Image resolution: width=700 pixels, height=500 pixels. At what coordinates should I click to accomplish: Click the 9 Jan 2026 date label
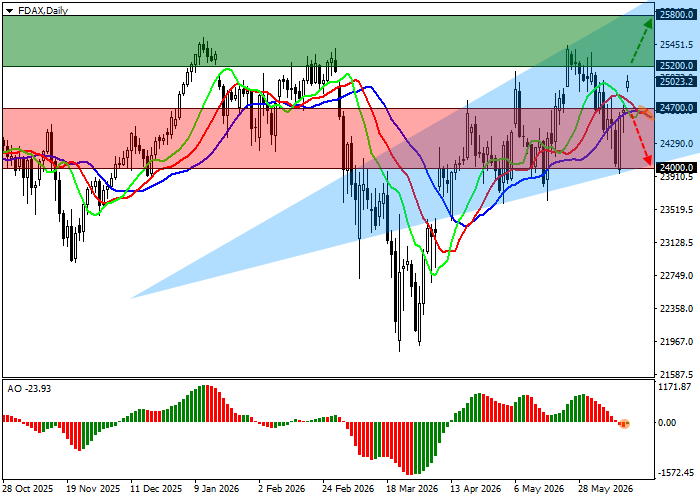(217, 489)
